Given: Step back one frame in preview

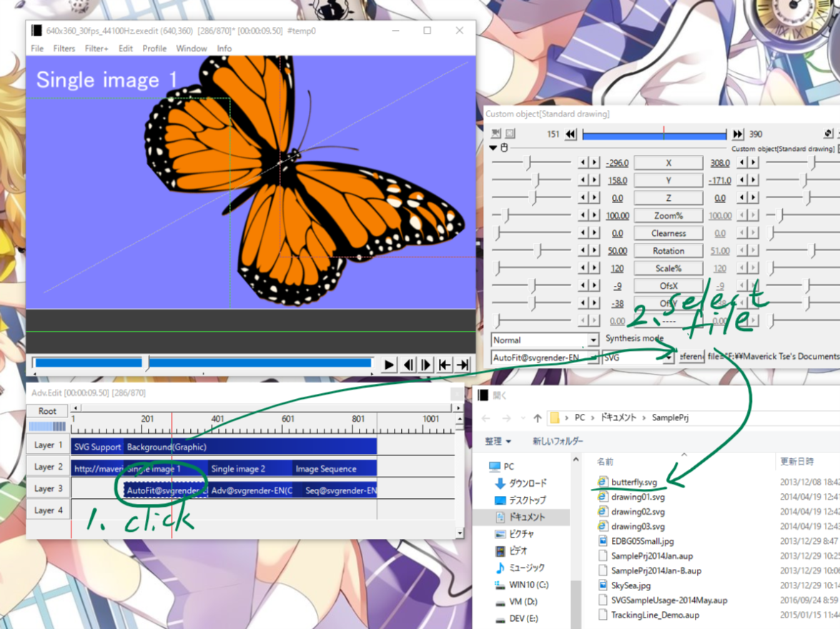Looking at the screenshot, I should pyautogui.click(x=408, y=365).
